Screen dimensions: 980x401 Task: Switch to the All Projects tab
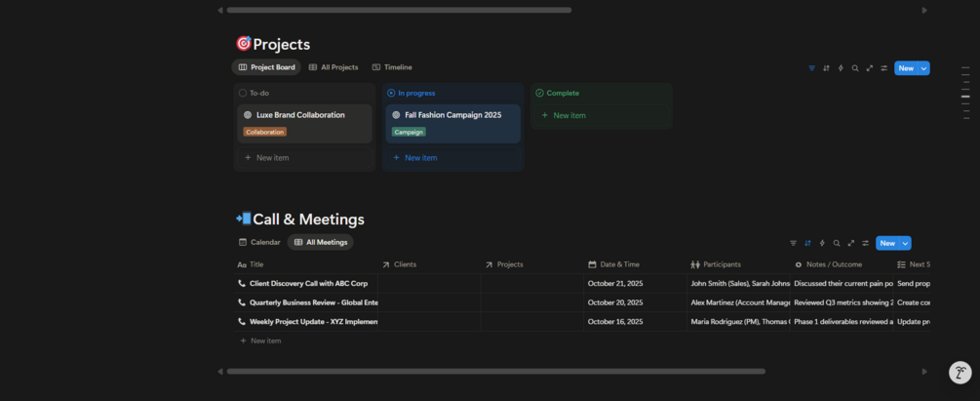coord(333,67)
